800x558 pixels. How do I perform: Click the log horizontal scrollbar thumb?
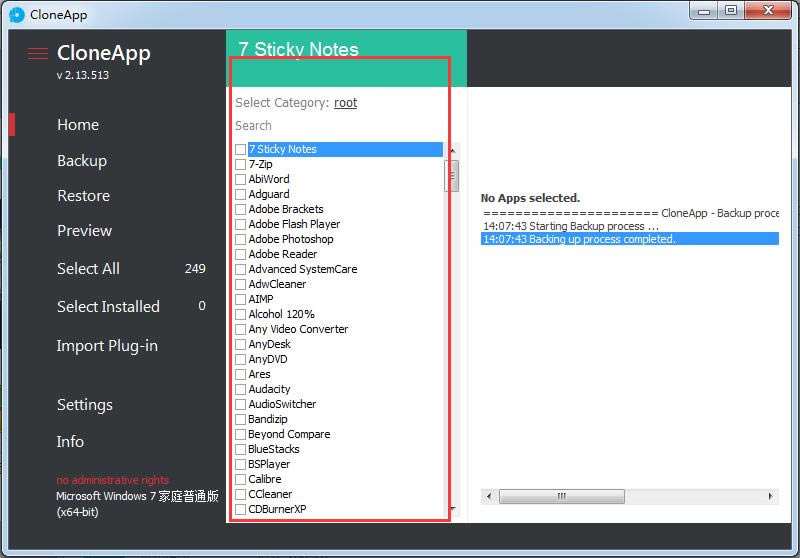click(562, 496)
